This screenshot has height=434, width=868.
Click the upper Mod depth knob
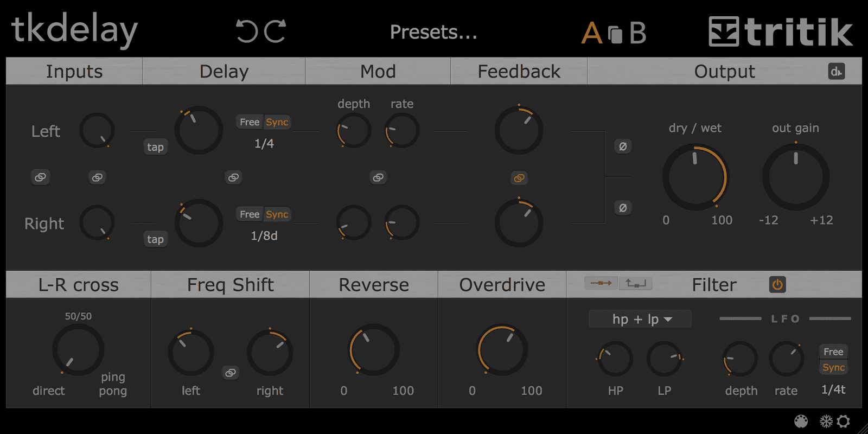[354, 131]
